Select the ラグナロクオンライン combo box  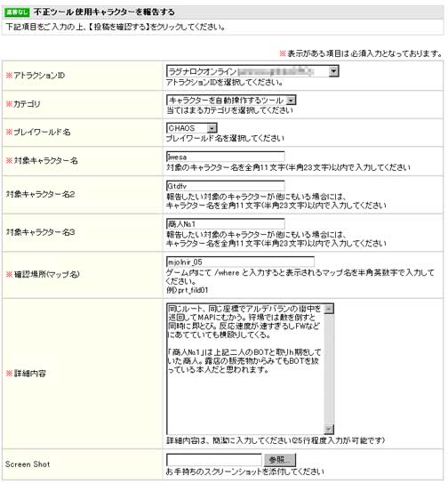(252, 71)
